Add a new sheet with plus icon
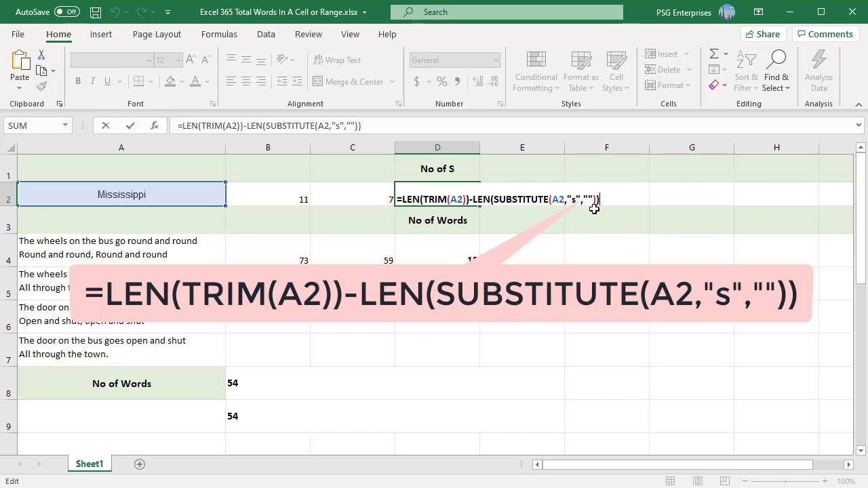The image size is (868, 488). point(140,464)
